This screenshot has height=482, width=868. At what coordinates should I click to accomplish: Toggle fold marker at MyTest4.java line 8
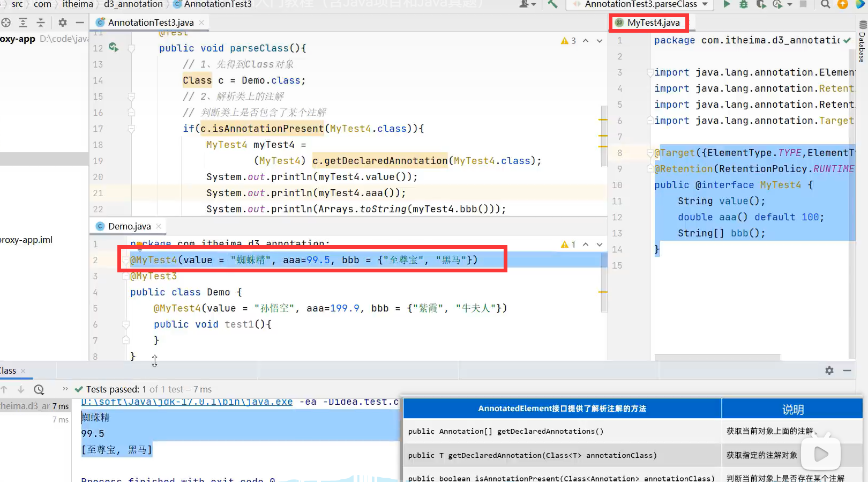[650, 153]
